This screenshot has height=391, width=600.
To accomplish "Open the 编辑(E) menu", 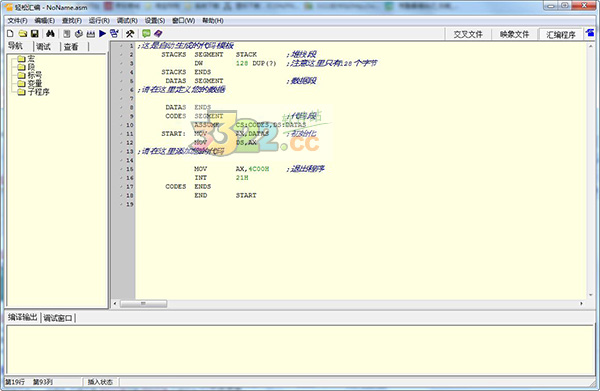I will [44, 21].
